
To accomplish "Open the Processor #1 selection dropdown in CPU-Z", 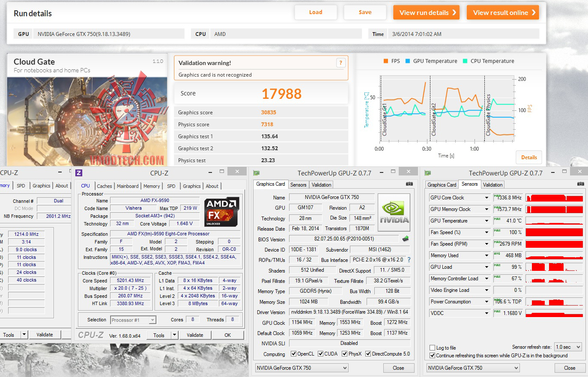I will (x=133, y=320).
